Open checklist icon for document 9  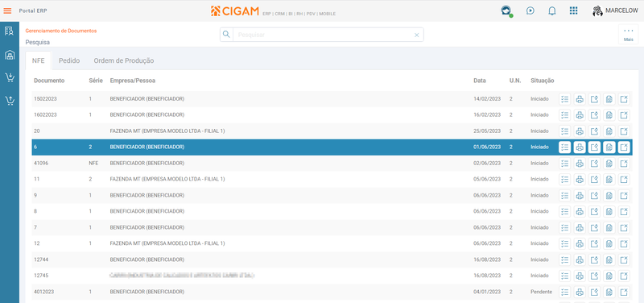(565, 195)
